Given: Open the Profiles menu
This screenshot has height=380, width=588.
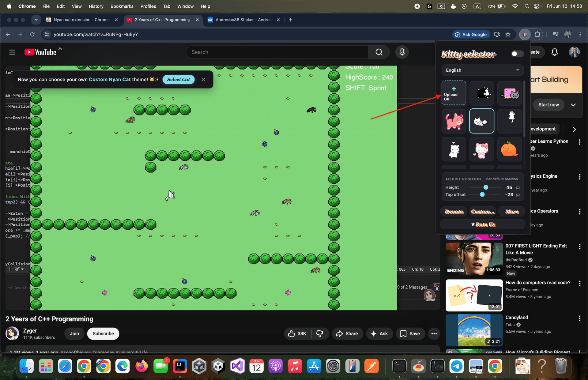Looking at the screenshot, I should tap(148, 6).
